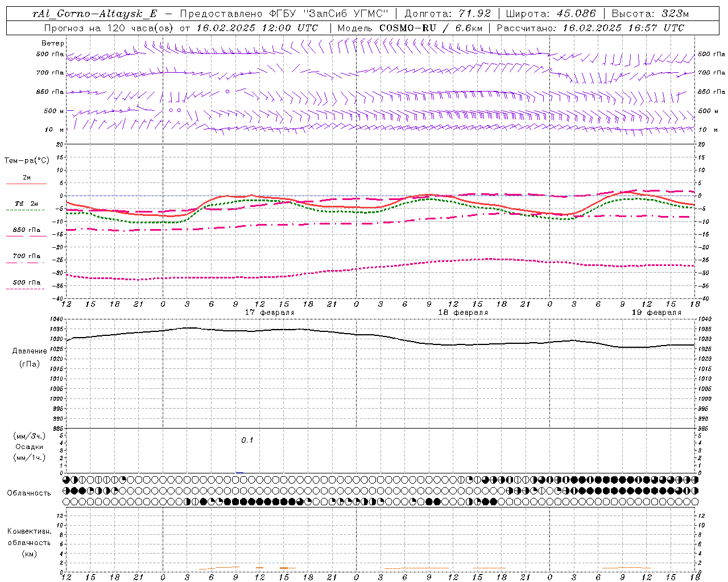The width and height of the screenshot is (728, 582).
Task: Click the provider text ФГБУ "ЗапСиб УГМС"
Action: pyautogui.click(x=329, y=14)
